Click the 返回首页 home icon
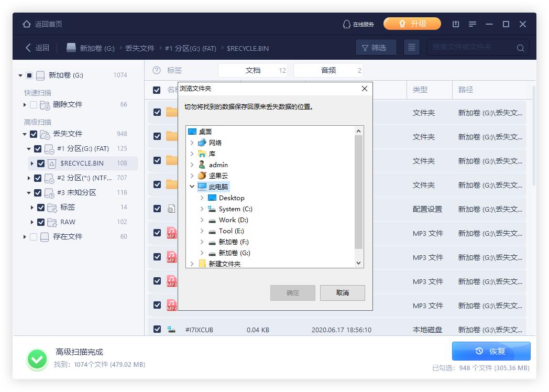The image size is (549, 392). (x=26, y=24)
